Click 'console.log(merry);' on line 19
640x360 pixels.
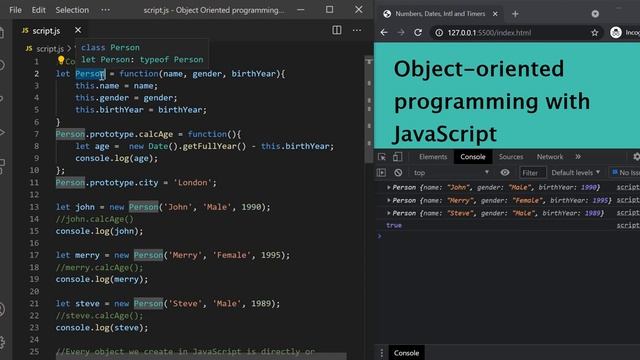point(102,280)
